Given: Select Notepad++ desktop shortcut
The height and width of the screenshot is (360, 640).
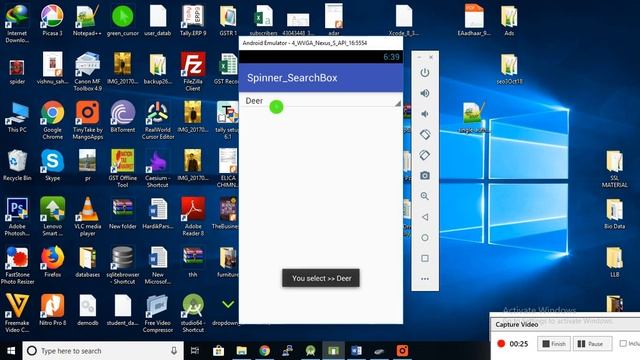Looking at the screenshot, I should point(87,20).
